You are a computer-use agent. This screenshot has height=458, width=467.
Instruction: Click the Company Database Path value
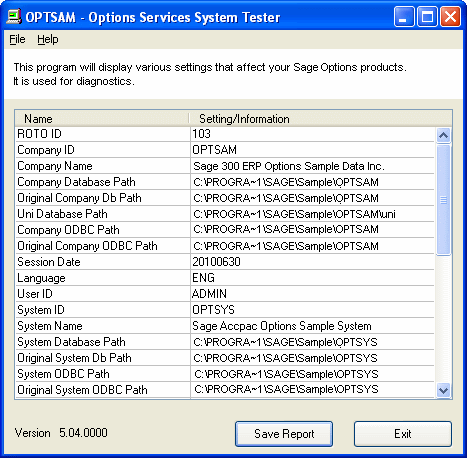coord(286,182)
